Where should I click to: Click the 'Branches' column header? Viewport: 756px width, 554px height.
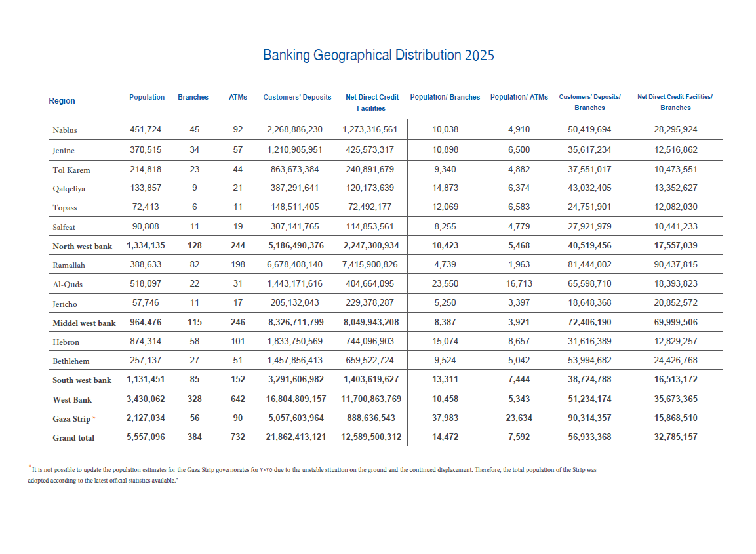[193, 97]
